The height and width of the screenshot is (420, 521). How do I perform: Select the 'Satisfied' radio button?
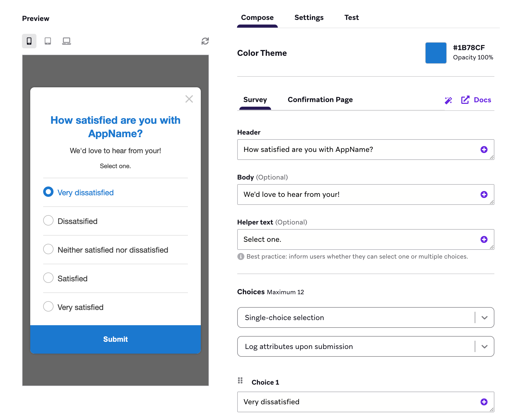tap(48, 278)
